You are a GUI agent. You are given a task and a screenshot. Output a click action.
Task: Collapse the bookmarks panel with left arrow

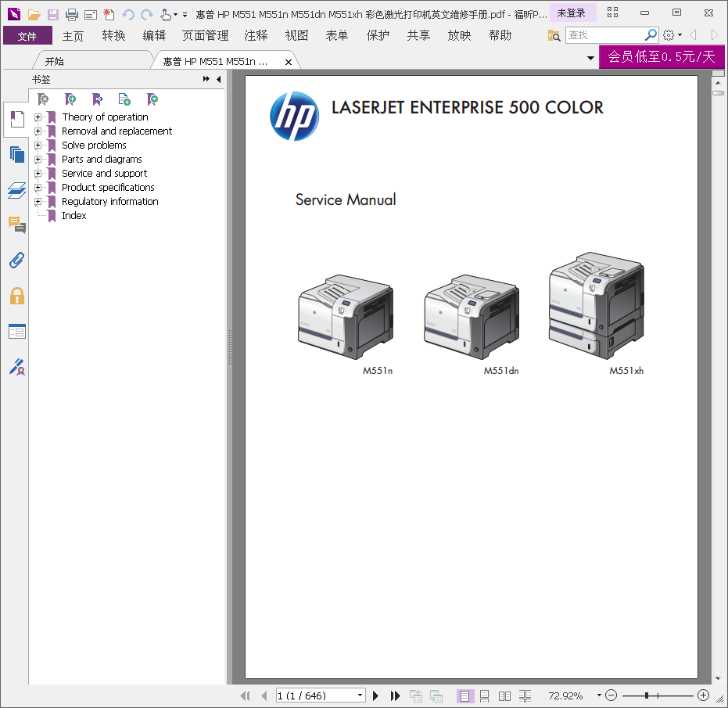219,80
